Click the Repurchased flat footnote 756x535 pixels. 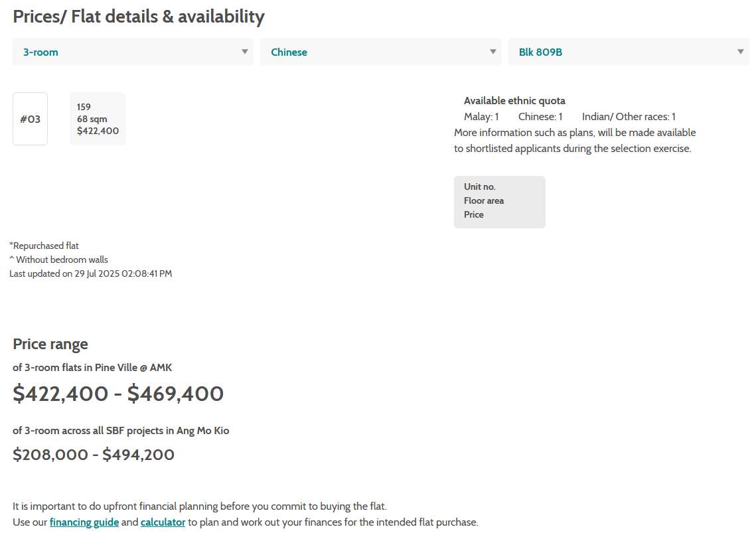coord(44,246)
